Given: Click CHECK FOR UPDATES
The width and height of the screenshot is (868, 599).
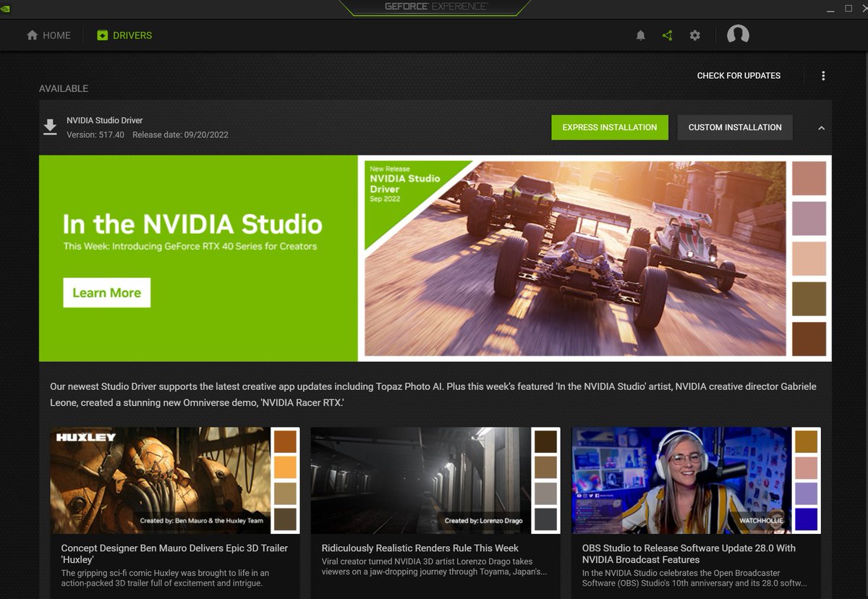Looking at the screenshot, I should (739, 75).
